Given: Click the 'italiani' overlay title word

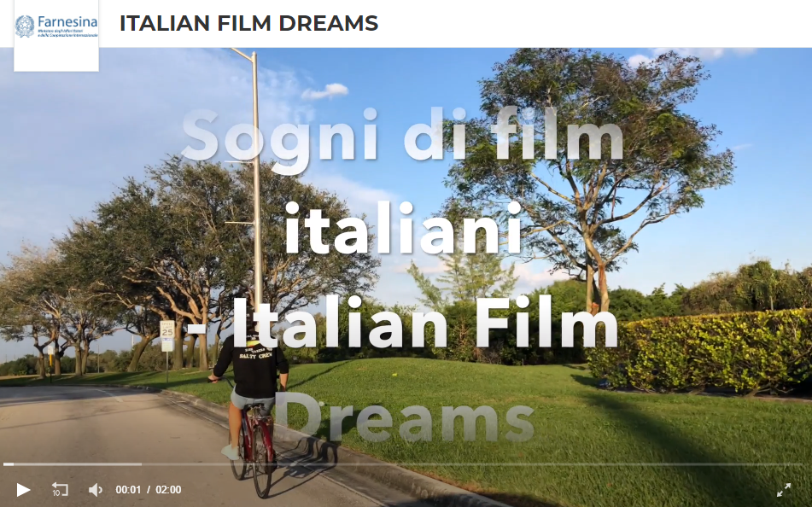Looking at the screenshot, I should tap(403, 227).
